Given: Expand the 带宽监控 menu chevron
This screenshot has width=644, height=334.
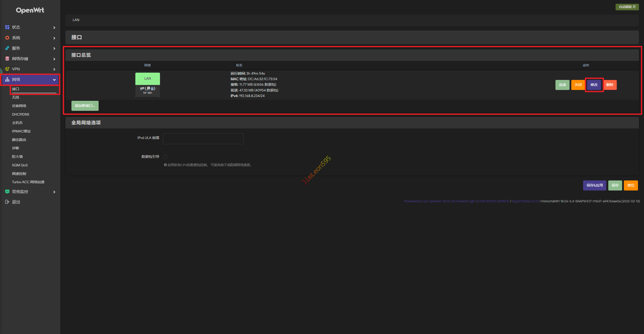Looking at the screenshot, I should [54, 192].
